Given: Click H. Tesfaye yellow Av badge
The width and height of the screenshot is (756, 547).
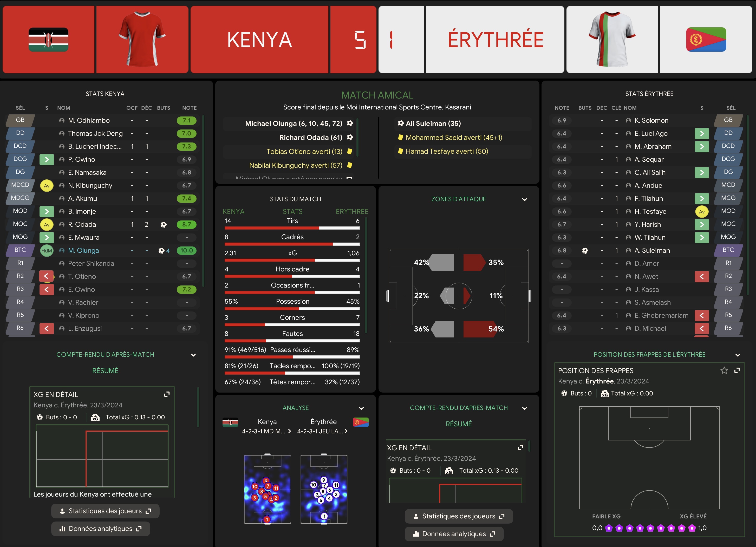Looking at the screenshot, I should [702, 212].
